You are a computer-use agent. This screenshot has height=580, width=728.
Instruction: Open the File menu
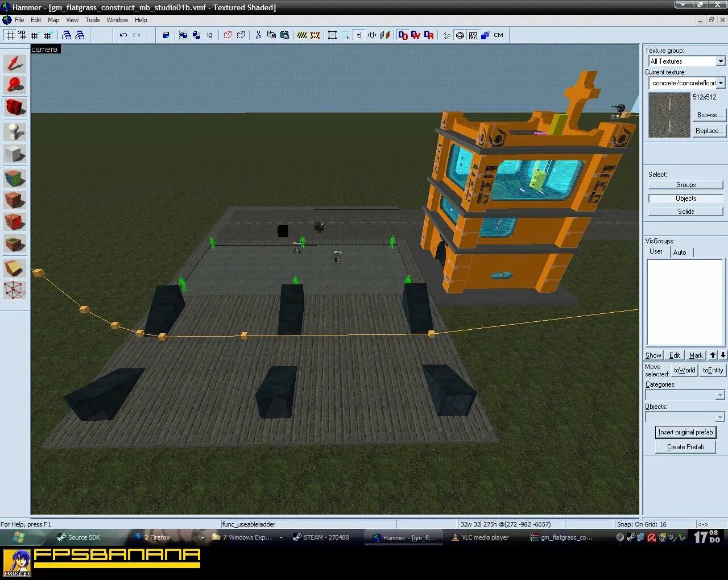(19, 20)
